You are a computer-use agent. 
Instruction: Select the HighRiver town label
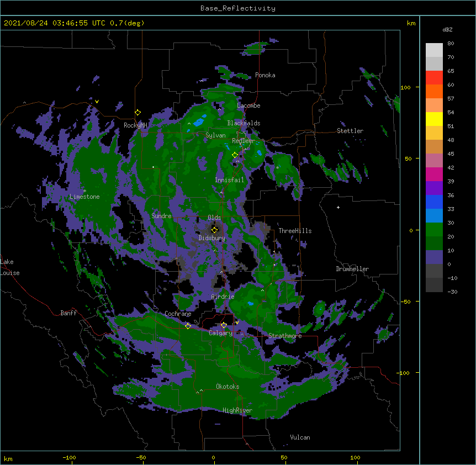coord(237,410)
